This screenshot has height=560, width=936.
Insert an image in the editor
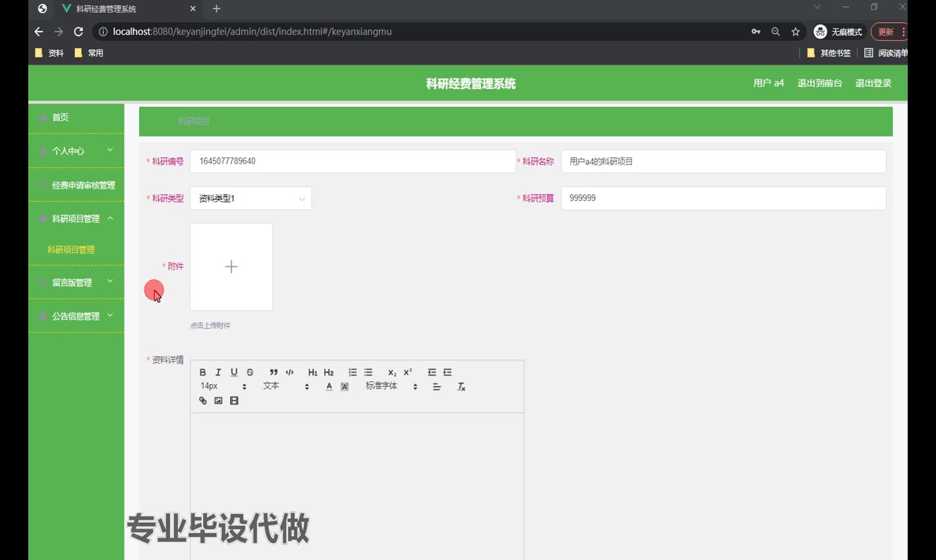[218, 401]
